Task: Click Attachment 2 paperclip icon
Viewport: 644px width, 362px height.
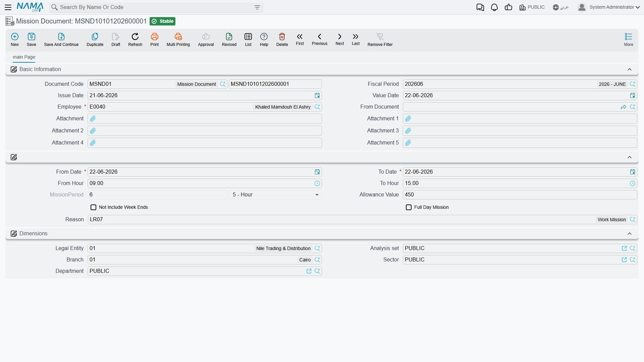Action: [x=93, y=131]
